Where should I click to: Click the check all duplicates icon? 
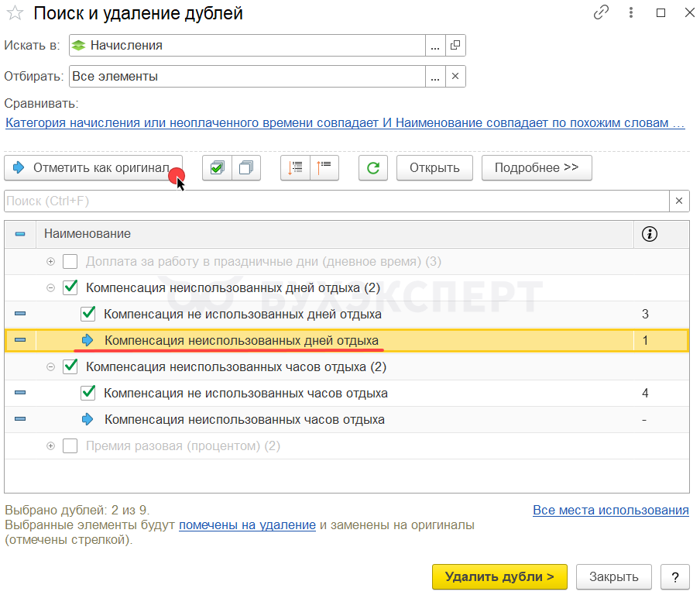(x=217, y=168)
